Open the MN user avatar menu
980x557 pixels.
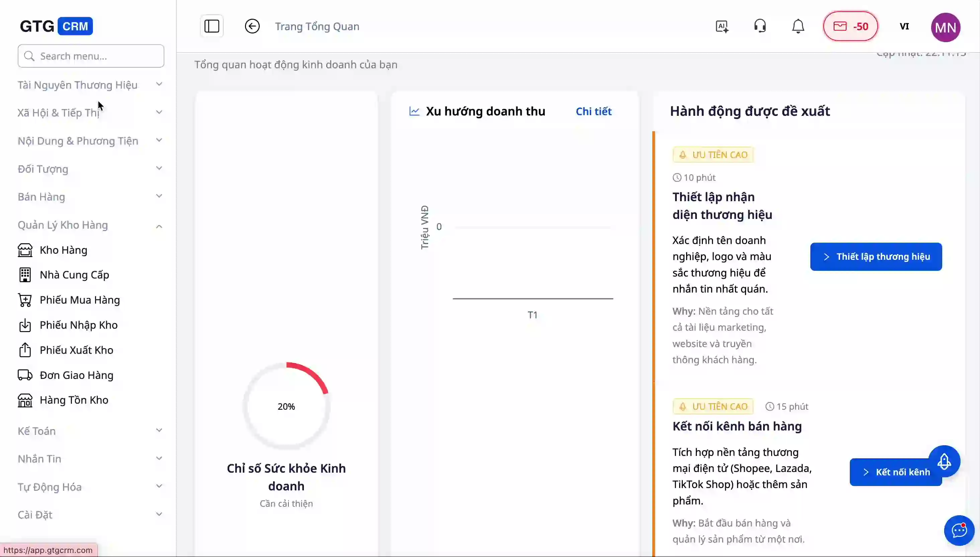(x=945, y=27)
